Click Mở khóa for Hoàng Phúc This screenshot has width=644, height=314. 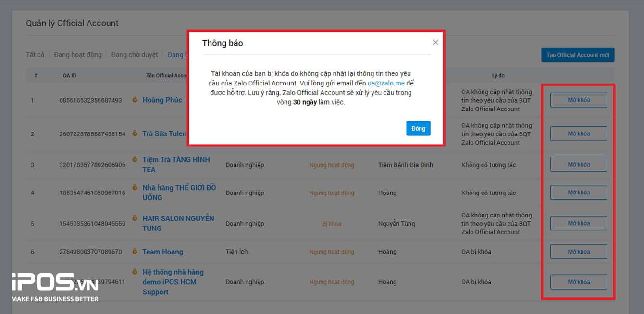tap(578, 100)
